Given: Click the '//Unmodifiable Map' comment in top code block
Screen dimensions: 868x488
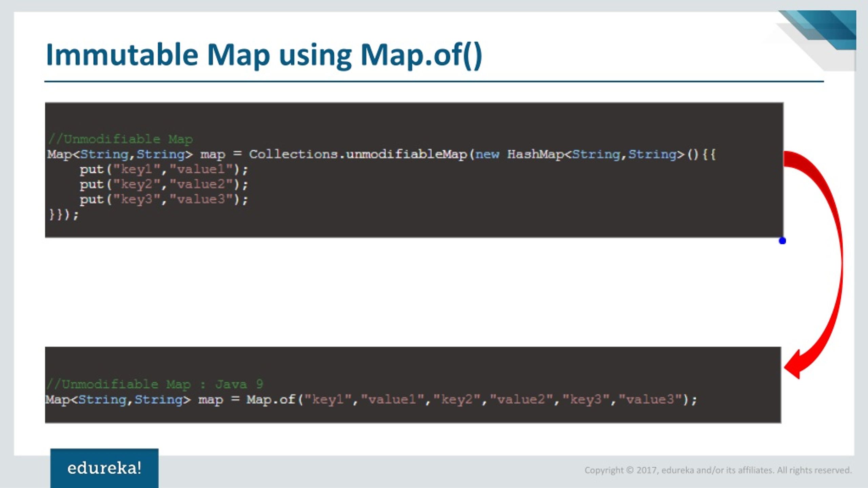Looking at the screenshot, I should (120, 139).
